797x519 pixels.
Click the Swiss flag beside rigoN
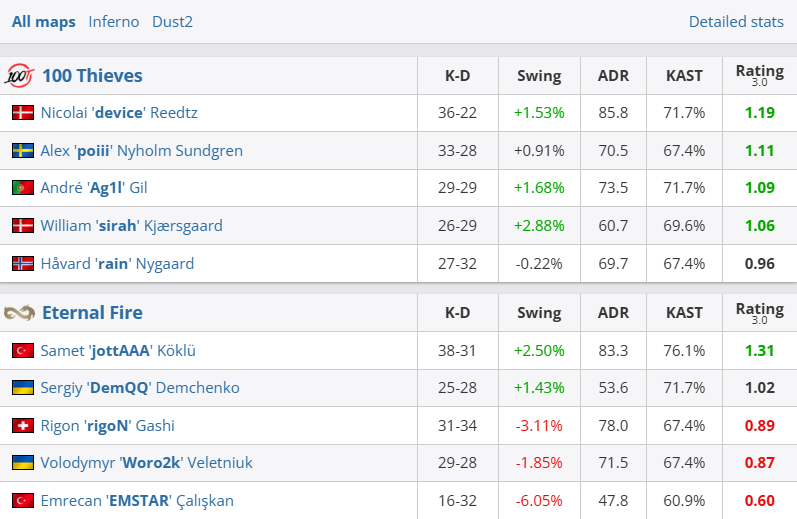point(22,426)
